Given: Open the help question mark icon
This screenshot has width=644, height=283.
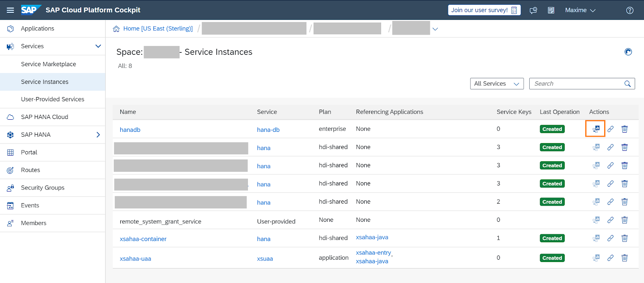Looking at the screenshot, I should 630,10.
